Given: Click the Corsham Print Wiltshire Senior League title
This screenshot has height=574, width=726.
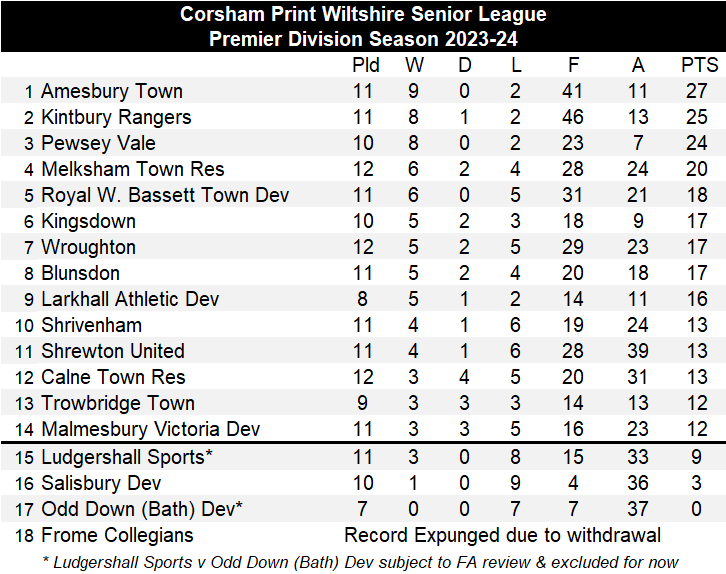Looking at the screenshot, I should (363, 14).
